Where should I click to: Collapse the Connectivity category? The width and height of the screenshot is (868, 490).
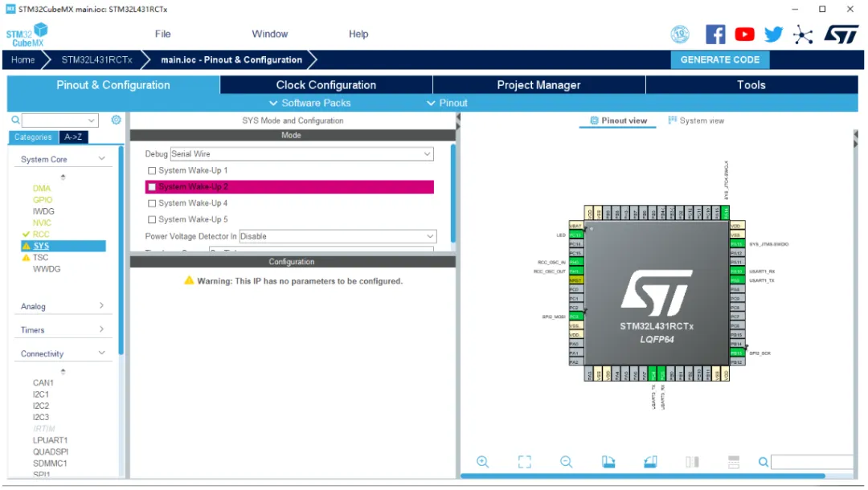[x=102, y=353]
